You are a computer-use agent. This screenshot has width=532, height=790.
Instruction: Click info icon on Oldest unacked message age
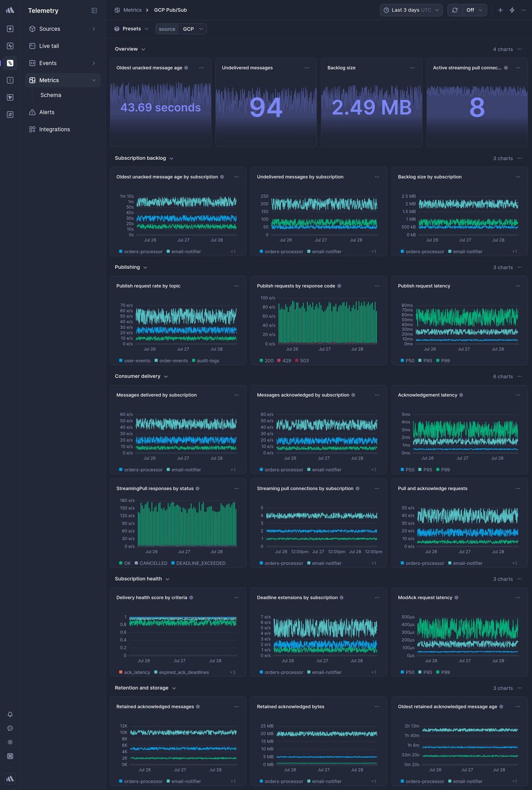186,68
